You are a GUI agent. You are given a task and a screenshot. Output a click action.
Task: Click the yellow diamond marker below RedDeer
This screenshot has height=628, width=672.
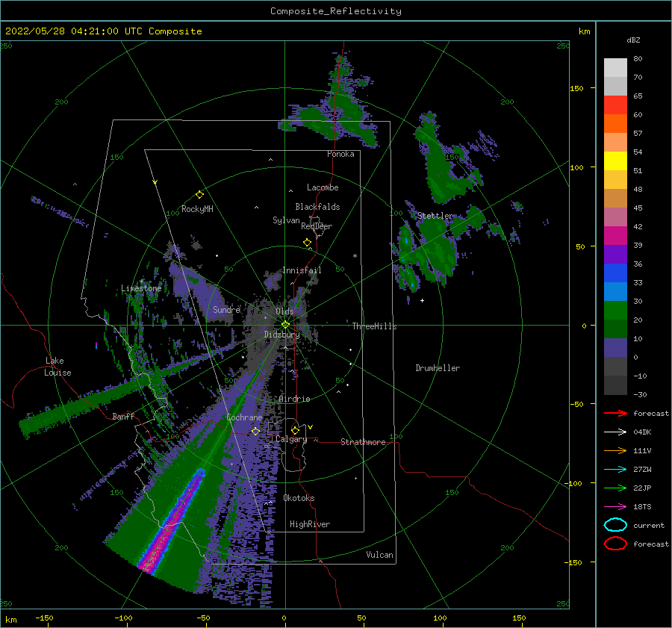[x=307, y=242]
